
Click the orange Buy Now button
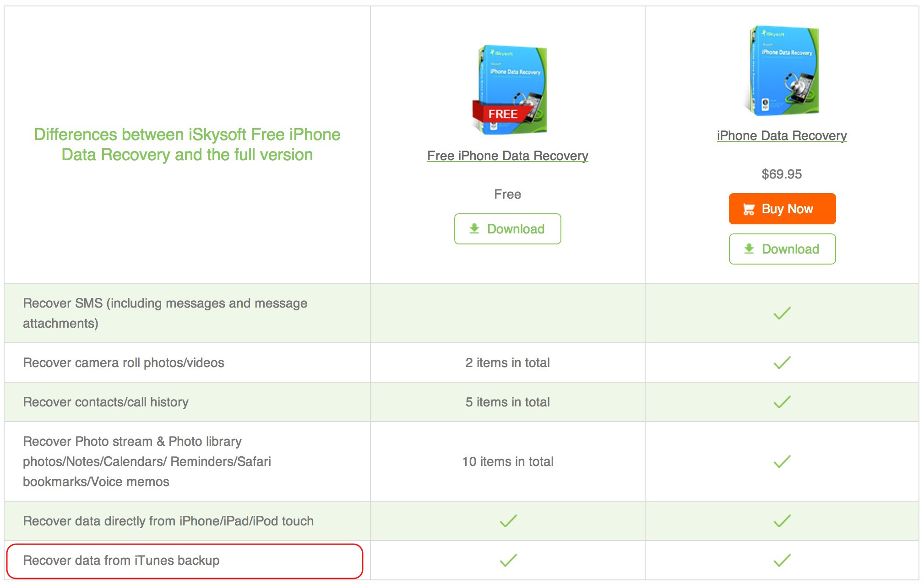(782, 209)
